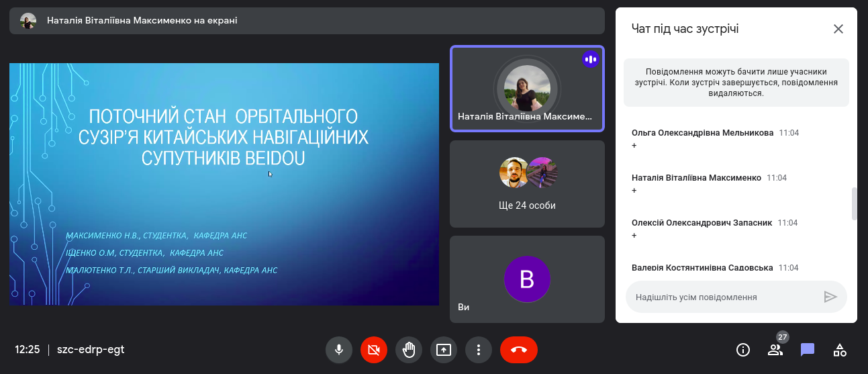Turn the camera back on
Screen dimensions: 868x374
374,350
